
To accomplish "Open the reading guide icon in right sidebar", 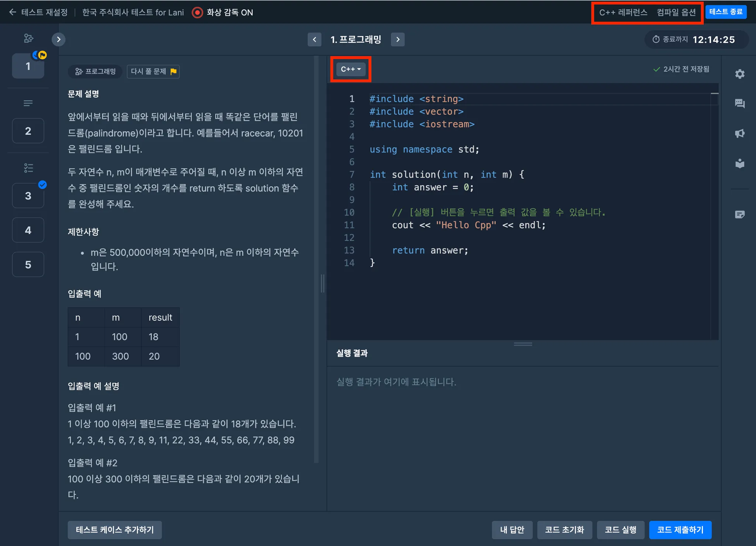I will pyautogui.click(x=739, y=163).
